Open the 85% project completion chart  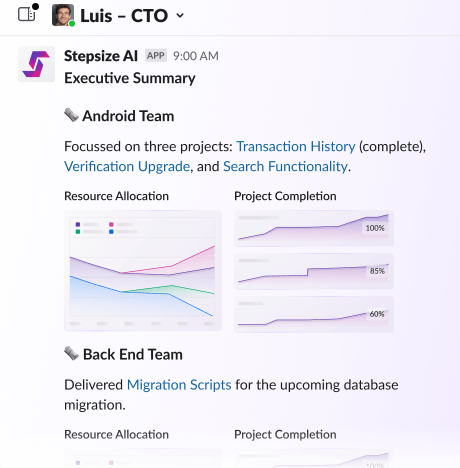[x=314, y=271]
